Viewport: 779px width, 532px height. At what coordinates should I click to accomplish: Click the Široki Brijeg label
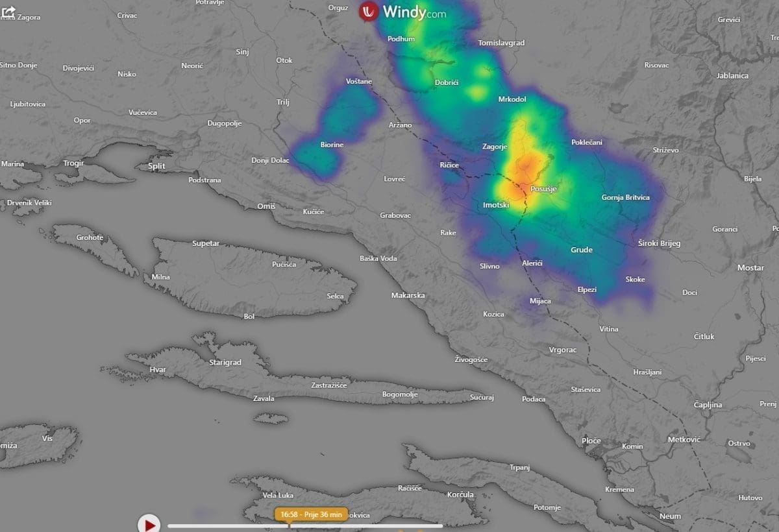pos(659,243)
